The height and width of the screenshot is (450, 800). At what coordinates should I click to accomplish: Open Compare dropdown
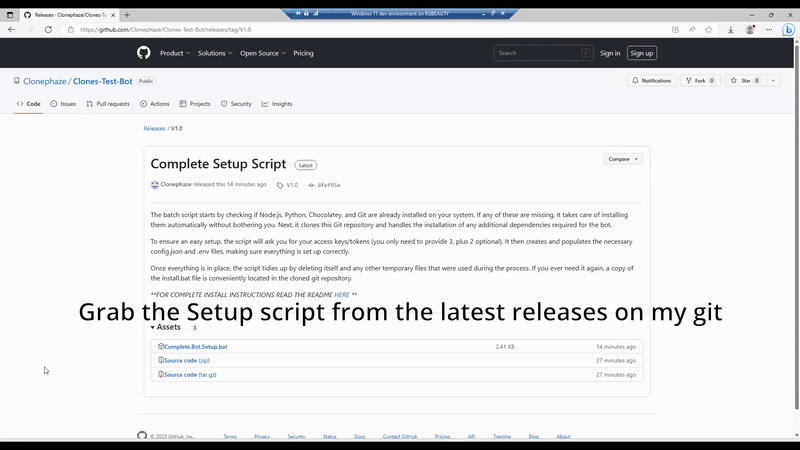click(x=623, y=159)
